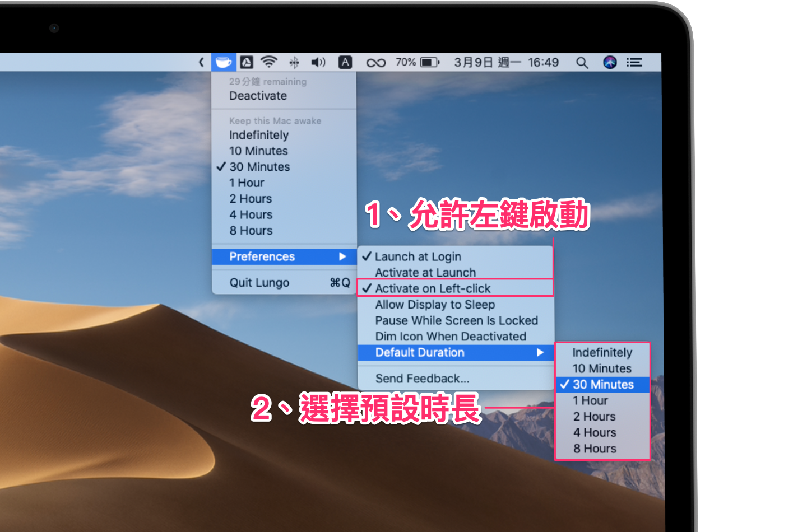Set default duration to 10 Minutes

point(602,368)
